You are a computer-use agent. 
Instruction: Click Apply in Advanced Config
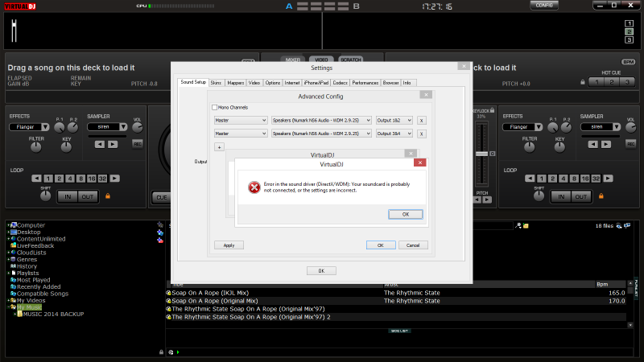coord(229,245)
